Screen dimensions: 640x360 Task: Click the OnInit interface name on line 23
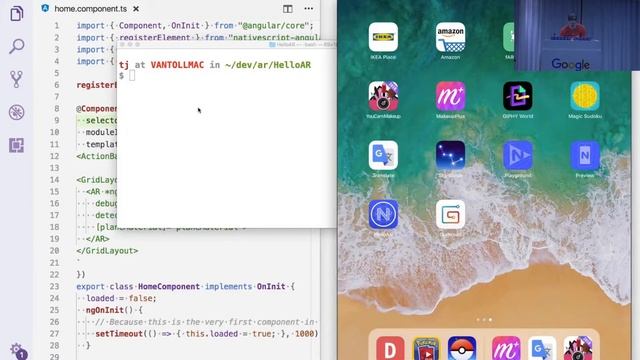coord(271,287)
